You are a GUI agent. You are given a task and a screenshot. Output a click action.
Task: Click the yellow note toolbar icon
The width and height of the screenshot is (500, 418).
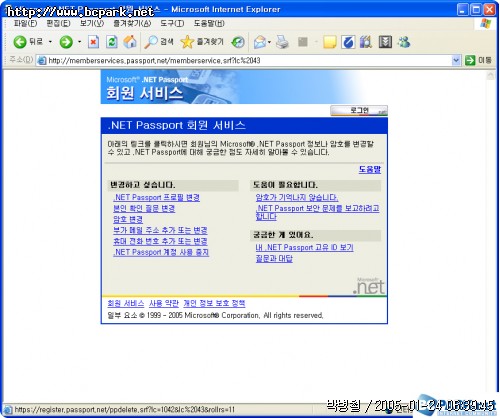[x=330, y=42]
